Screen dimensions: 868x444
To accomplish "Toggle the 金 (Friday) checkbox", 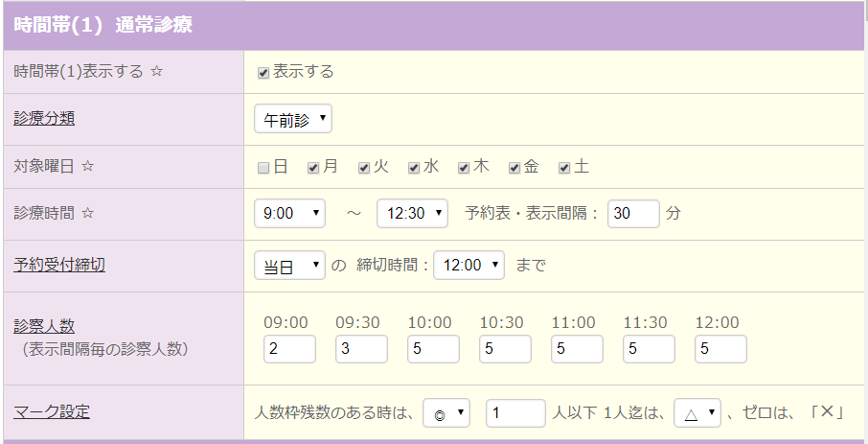I will pyautogui.click(x=514, y=168).
